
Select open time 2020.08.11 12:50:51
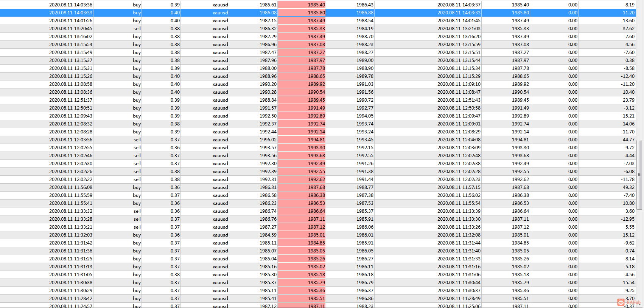pyautogui.click(x=71, y=108)
